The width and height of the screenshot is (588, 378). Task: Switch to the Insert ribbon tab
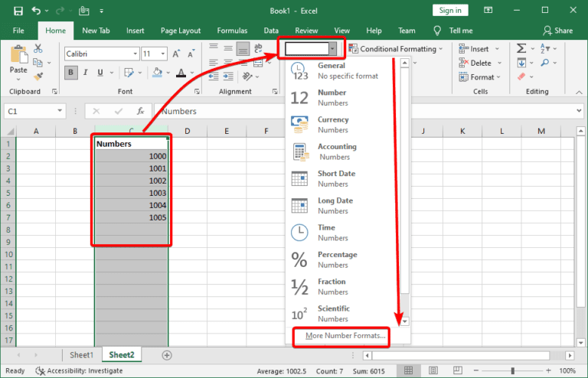click(135, 31)
